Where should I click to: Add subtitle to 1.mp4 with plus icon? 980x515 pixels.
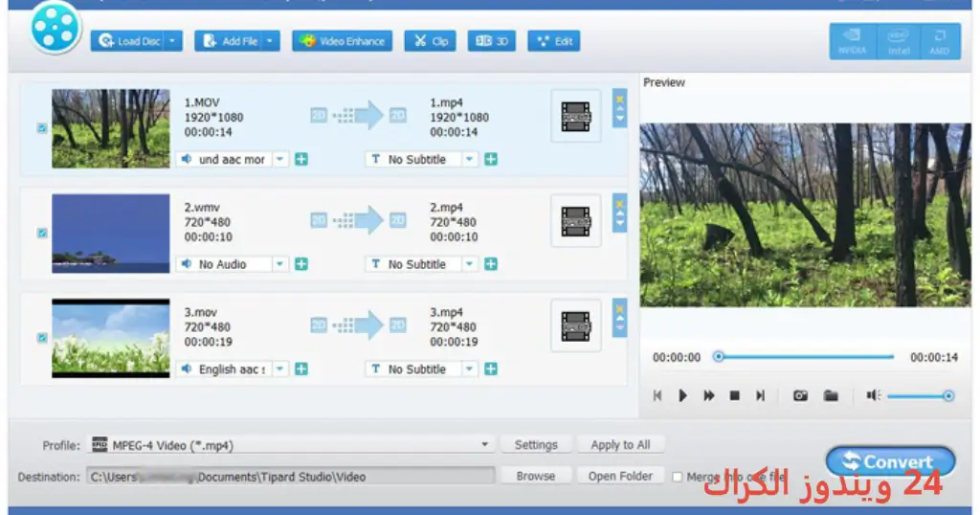click(491, 159)
